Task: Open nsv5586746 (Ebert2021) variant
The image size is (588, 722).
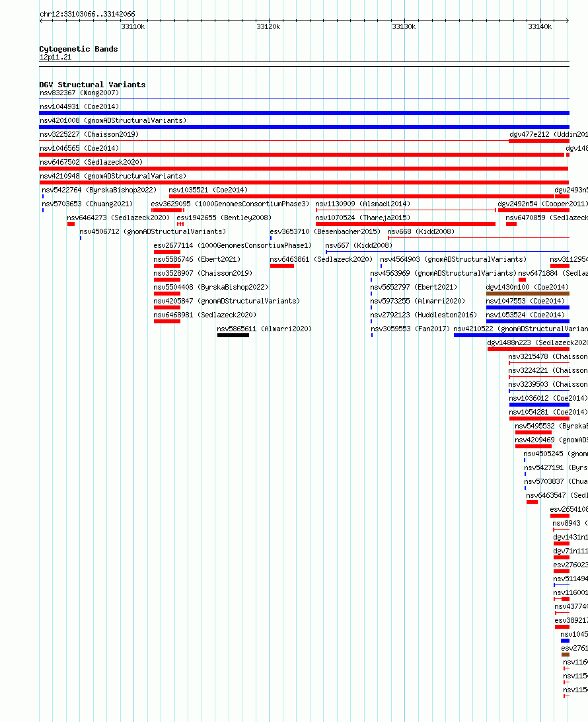Action: [x=197, y=259]
